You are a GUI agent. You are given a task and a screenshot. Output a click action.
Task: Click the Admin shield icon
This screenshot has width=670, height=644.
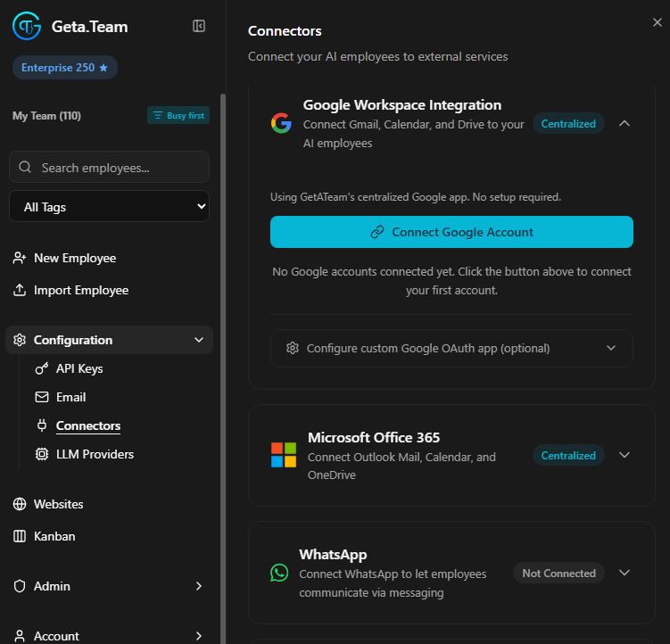click(x=20, y=586)
